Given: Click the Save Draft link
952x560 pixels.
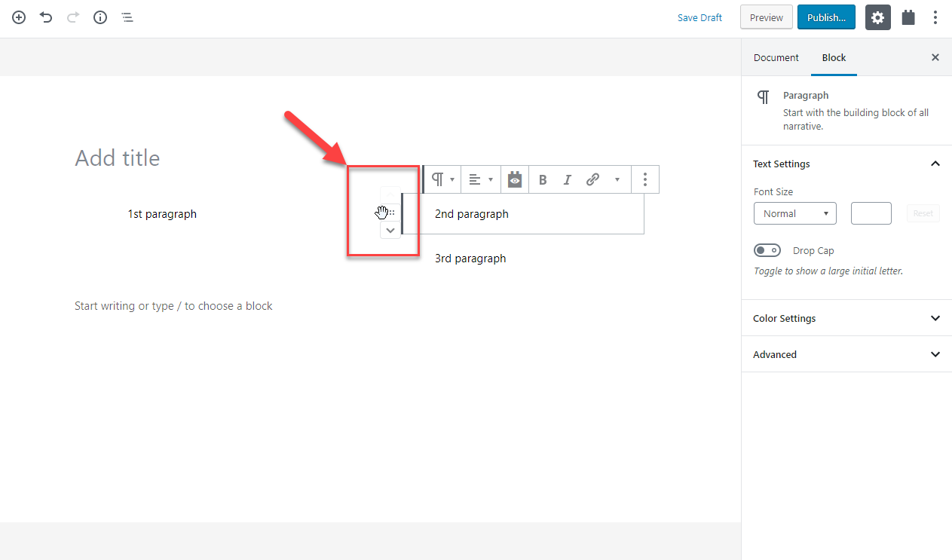Looking at the screenshot, I should point(699,17).
